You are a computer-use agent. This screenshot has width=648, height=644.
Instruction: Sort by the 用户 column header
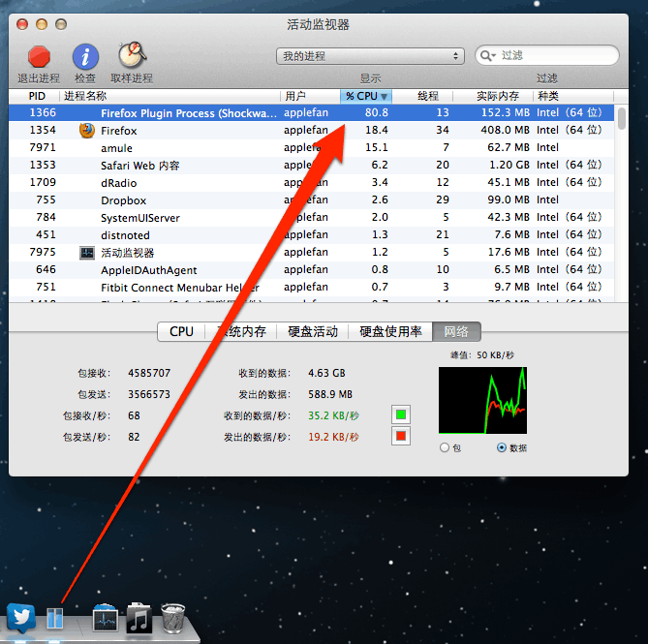[310, 96]
